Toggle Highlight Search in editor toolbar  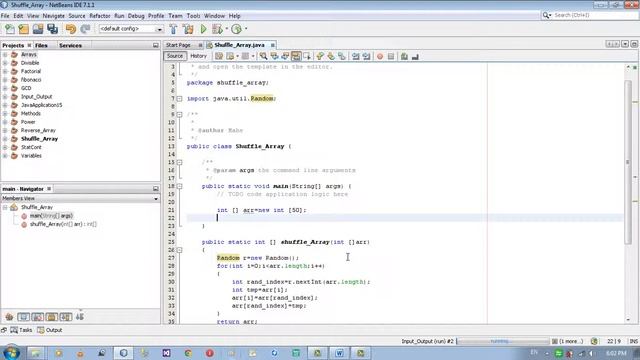coord(296,56)
